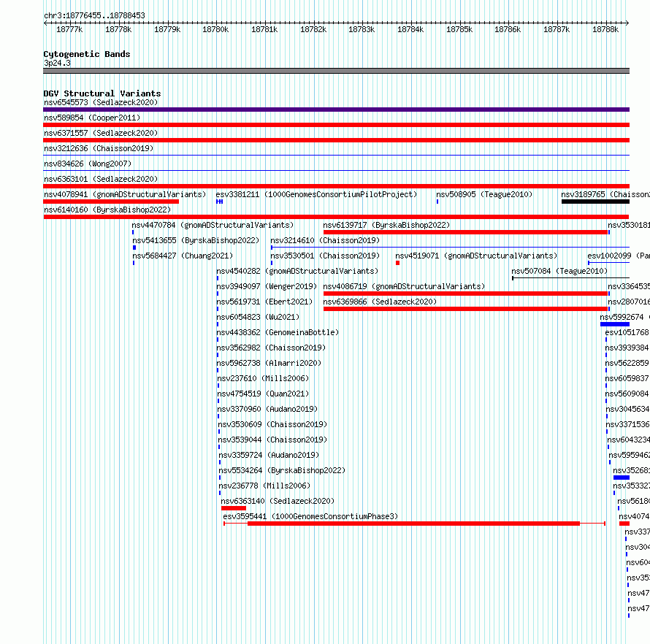Open nsv3530501 (Chaisson2019) label
The image size is (650, 644).
(325, 256)
